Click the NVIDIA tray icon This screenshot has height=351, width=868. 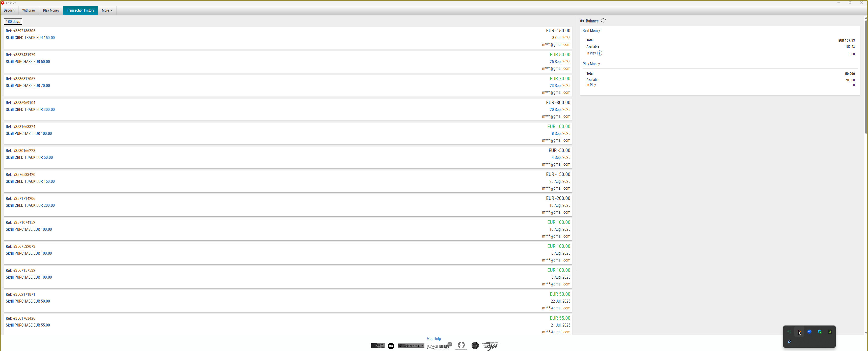coord(830,332)
